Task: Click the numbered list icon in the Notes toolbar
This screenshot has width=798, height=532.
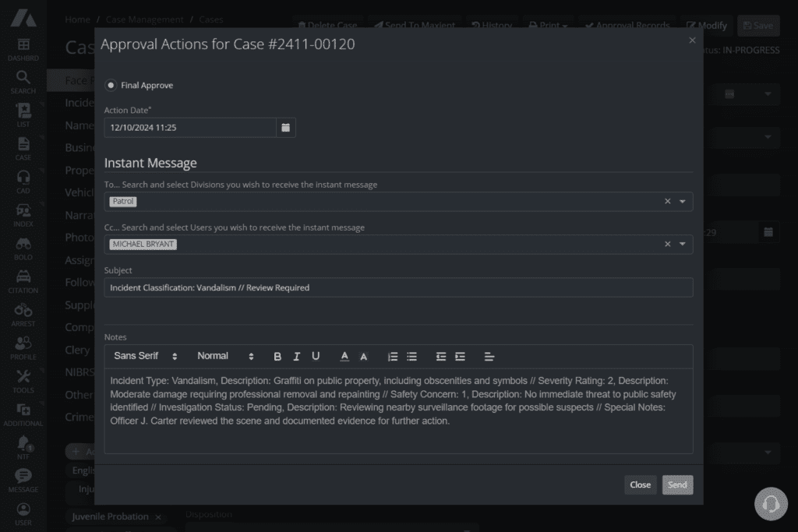Action: tap(393, 356)
